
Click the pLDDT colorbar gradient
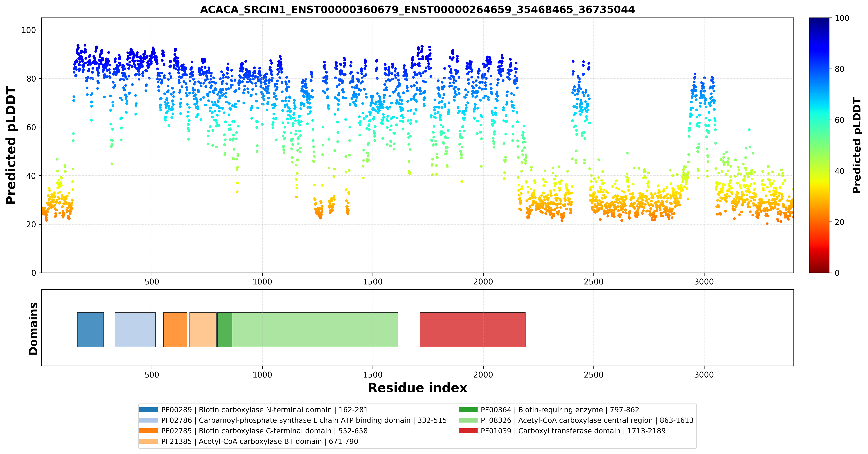819,145
